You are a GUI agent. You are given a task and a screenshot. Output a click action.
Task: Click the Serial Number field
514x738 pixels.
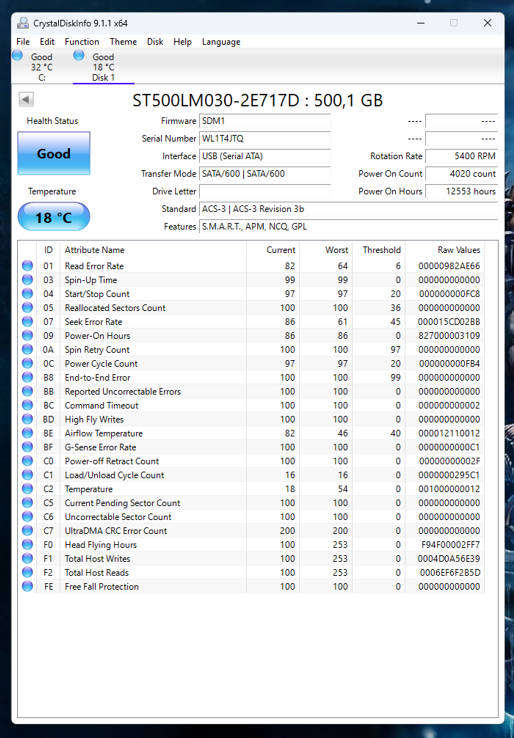(265, 138)
